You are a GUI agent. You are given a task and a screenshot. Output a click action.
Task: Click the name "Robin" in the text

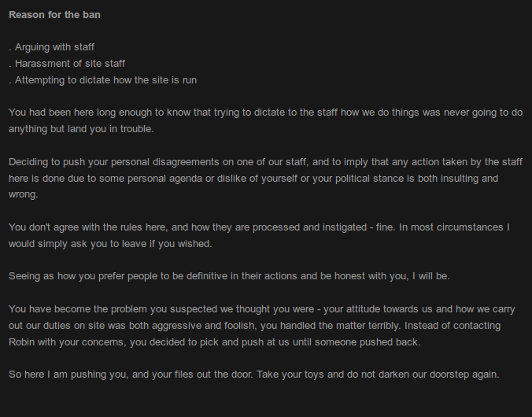[x=24, y=341]
